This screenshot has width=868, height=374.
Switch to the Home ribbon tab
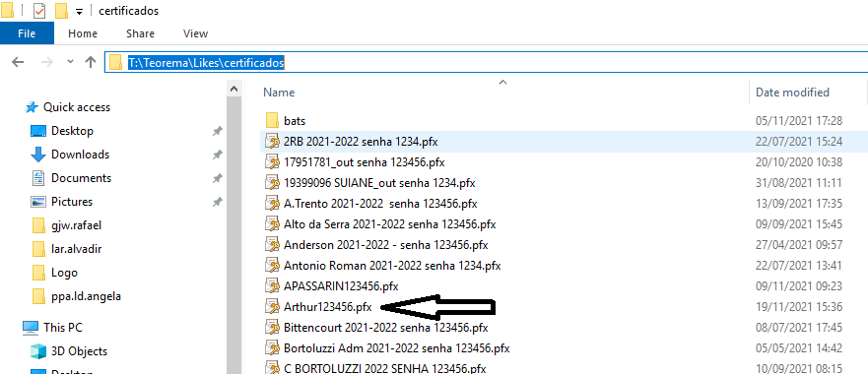(x=83, y=33)
